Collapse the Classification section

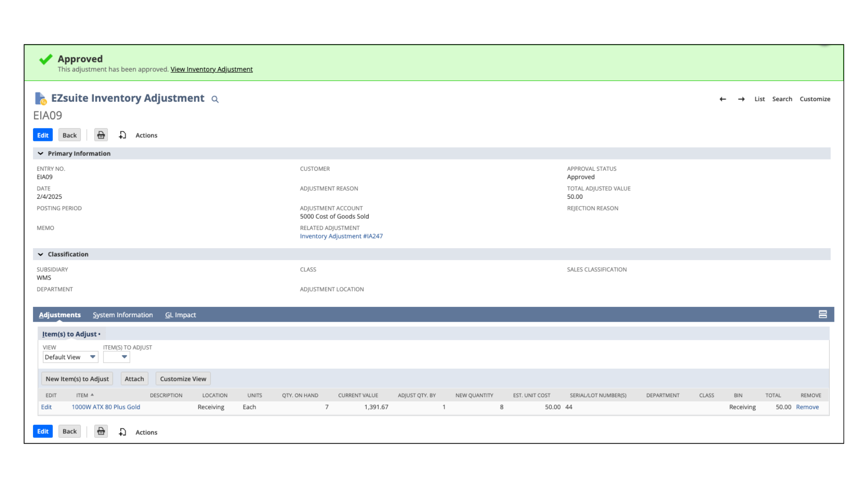pos(41,254)
